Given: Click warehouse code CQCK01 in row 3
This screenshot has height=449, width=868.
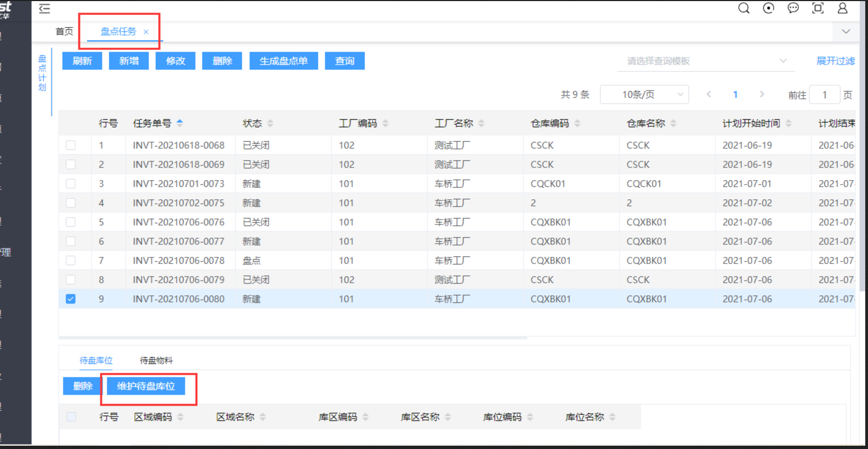Looking at the screenshot, I should (x=548, y=184).
